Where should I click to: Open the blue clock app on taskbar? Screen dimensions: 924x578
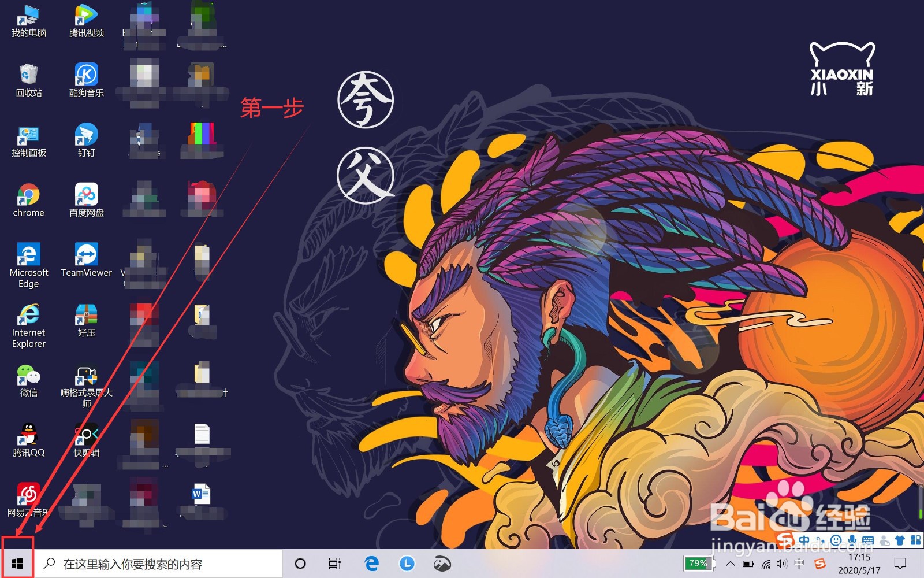coord(407,564)
